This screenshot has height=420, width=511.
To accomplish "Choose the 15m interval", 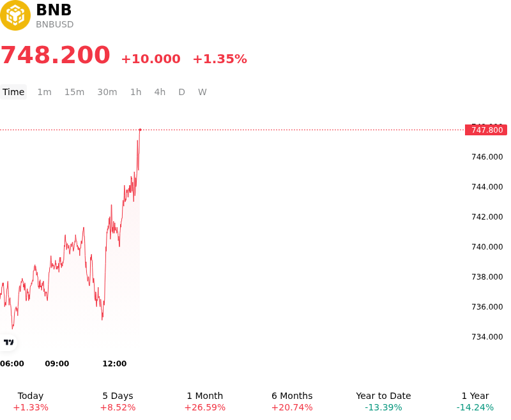I will coord(74,92).
